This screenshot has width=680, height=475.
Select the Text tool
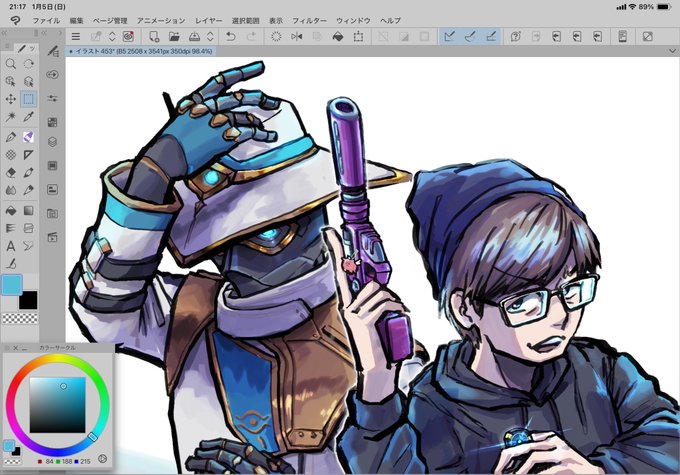pyautogui.click(x=11, y=246)
